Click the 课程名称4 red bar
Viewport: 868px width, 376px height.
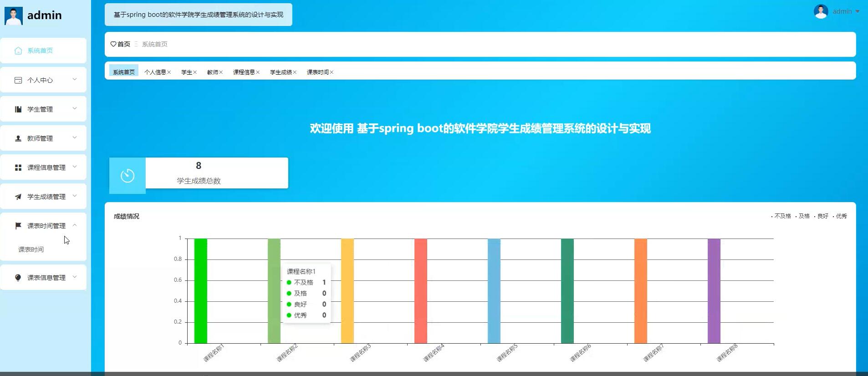point(421,291)
